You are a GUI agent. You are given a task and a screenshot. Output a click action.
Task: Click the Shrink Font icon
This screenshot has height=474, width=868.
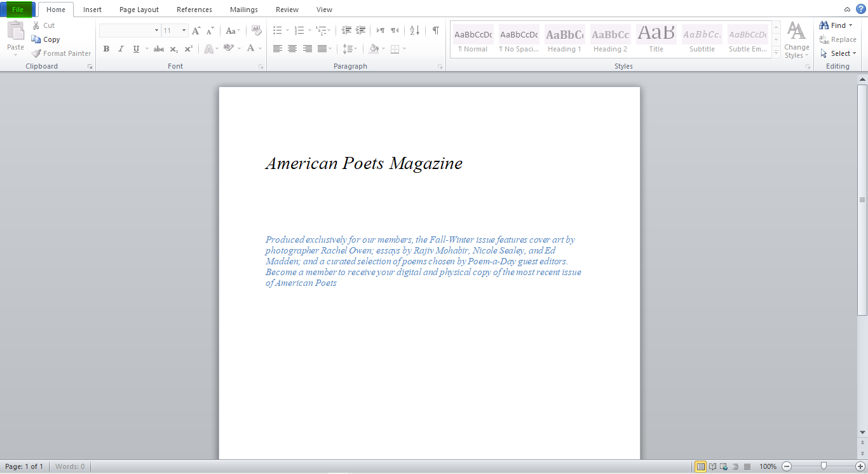(210, 30)
